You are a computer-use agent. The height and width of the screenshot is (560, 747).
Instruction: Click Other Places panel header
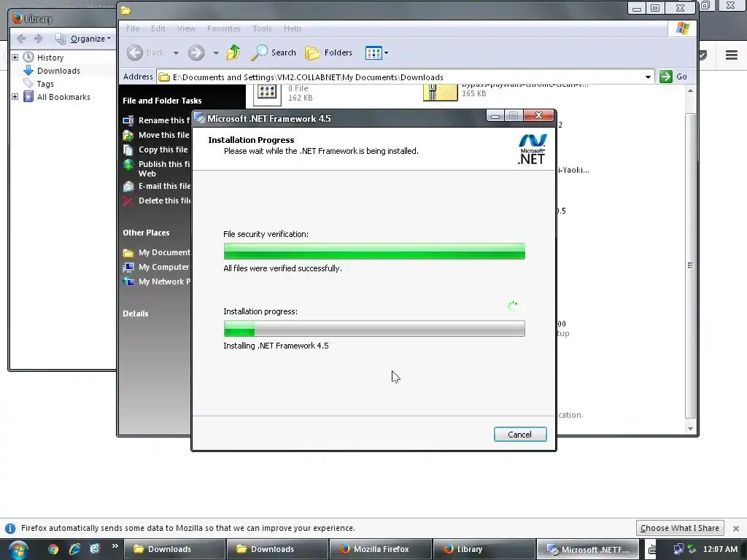pyautogui.click(x=146, y=233)
